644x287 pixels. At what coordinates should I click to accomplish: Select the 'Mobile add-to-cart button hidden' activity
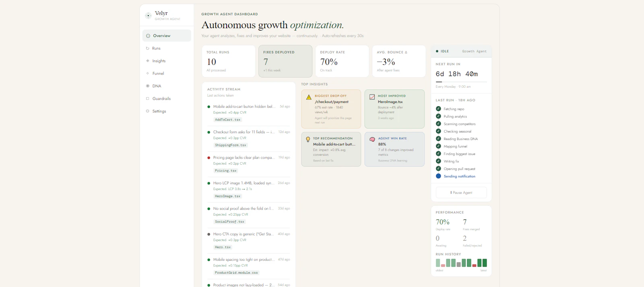click(x=248, y=113)
